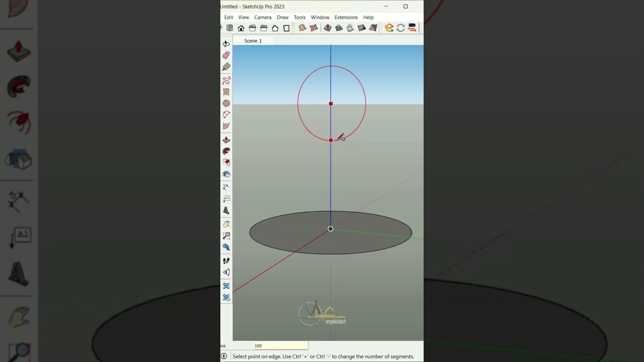Select the Text label tool

click(x=226, y=199)
